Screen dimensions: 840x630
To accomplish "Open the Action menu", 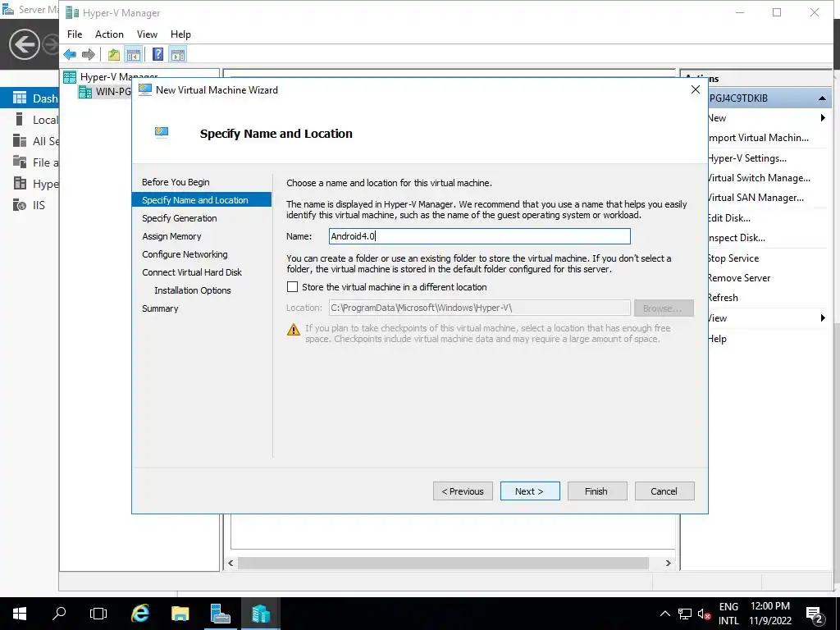I will 109,34.
